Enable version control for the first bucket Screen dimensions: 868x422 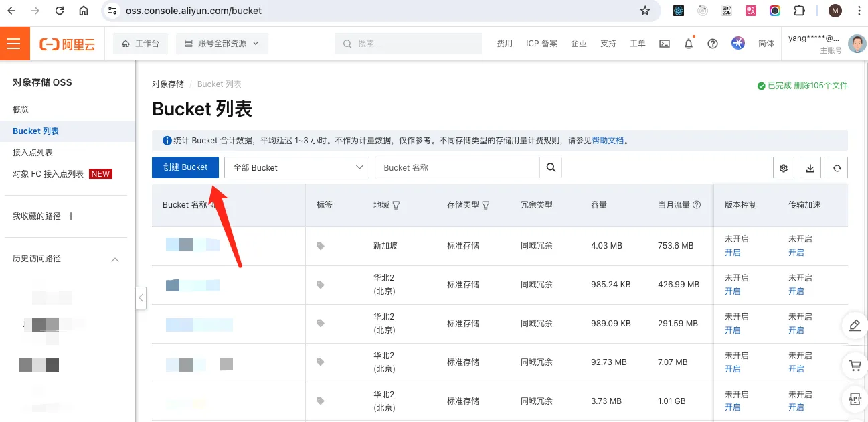732,253
